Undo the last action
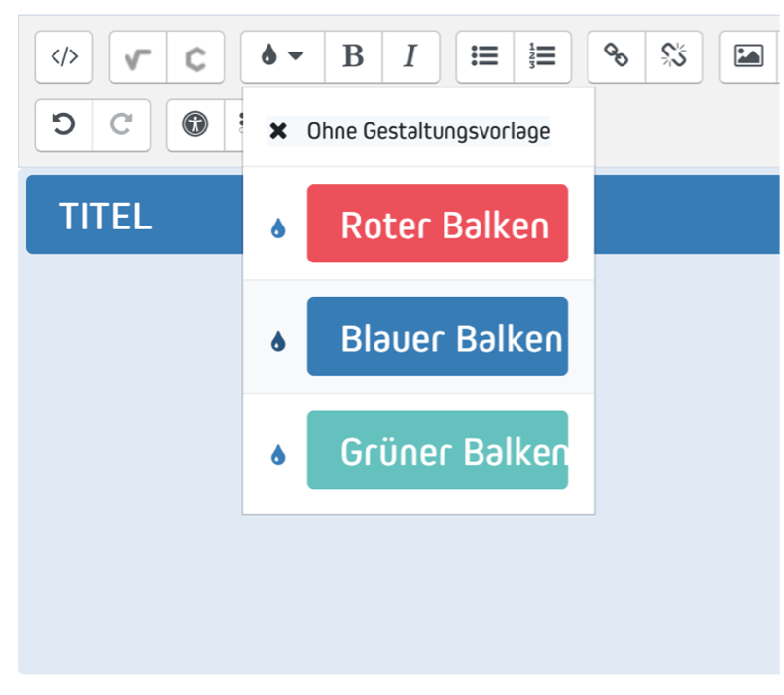This screenshot has height=695, width=784. (64, 125)
